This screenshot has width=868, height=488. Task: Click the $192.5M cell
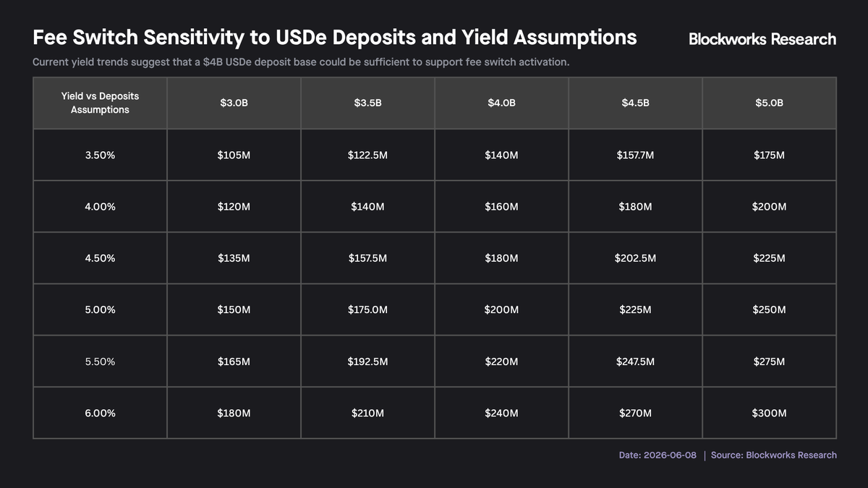367,361
